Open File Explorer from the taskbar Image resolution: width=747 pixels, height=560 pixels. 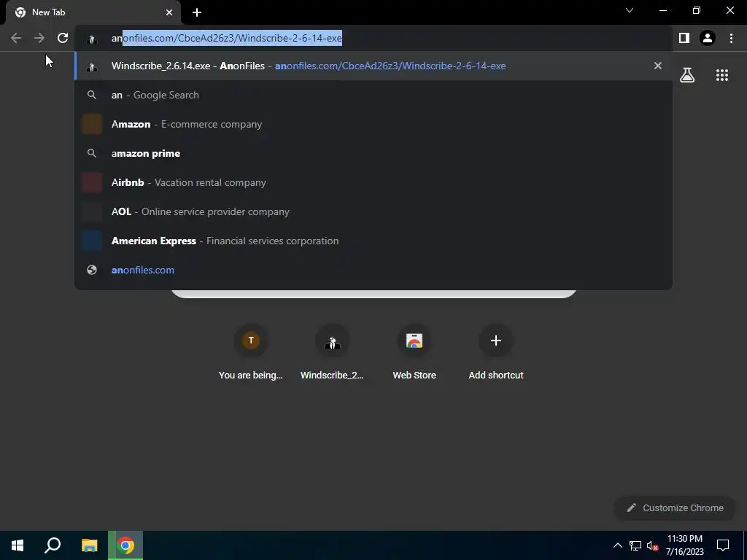click(89, 545)
